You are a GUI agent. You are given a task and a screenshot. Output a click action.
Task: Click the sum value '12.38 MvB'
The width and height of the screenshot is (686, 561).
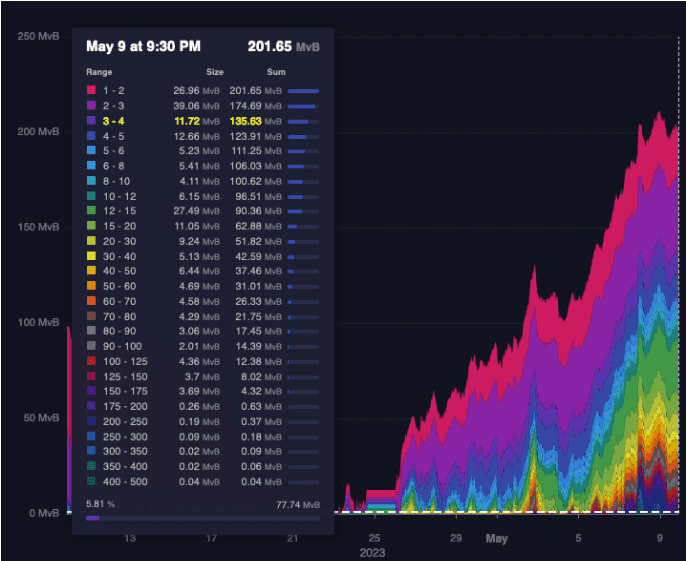tap(258, 361)
